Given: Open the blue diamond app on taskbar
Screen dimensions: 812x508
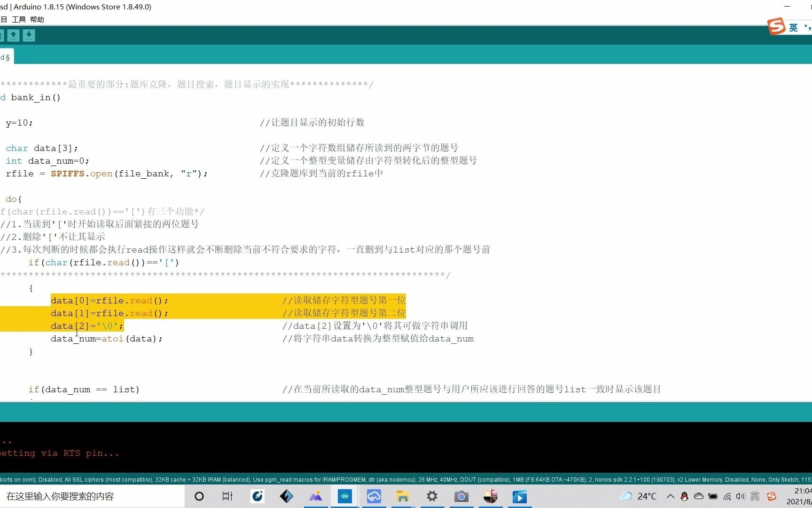Looking at the screenshot, I should [x=287, y=496].
